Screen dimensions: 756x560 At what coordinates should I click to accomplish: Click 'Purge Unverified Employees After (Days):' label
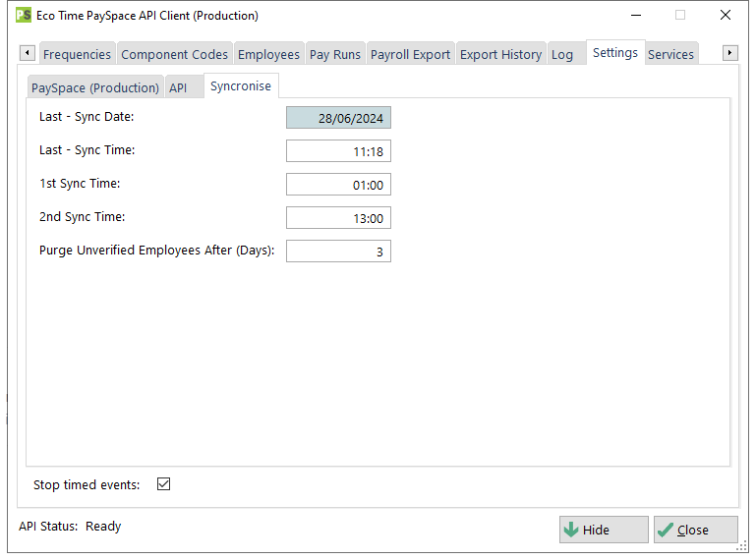pyautogui.click(x=156, y=251)
